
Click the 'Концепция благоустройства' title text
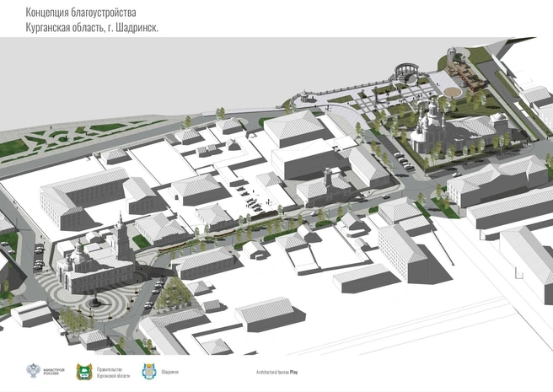tap(81, 13)
